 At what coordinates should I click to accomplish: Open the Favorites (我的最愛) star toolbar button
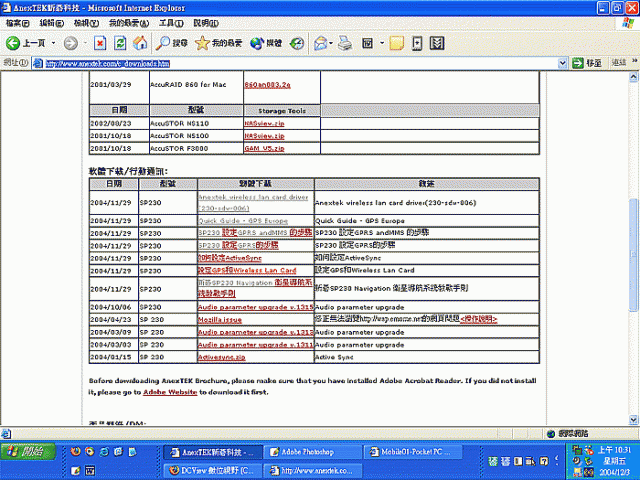click(x=218, y=43)
